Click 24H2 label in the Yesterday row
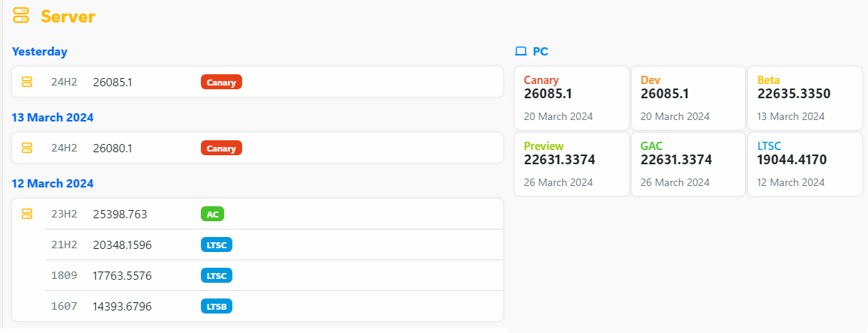 click(x=64, y=82)
